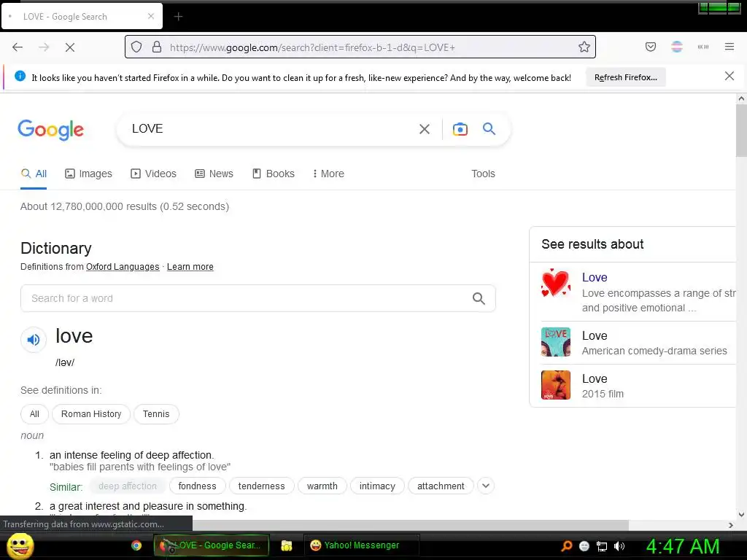Click the Love 2015 film poster thumbnail

pos(555,385)
